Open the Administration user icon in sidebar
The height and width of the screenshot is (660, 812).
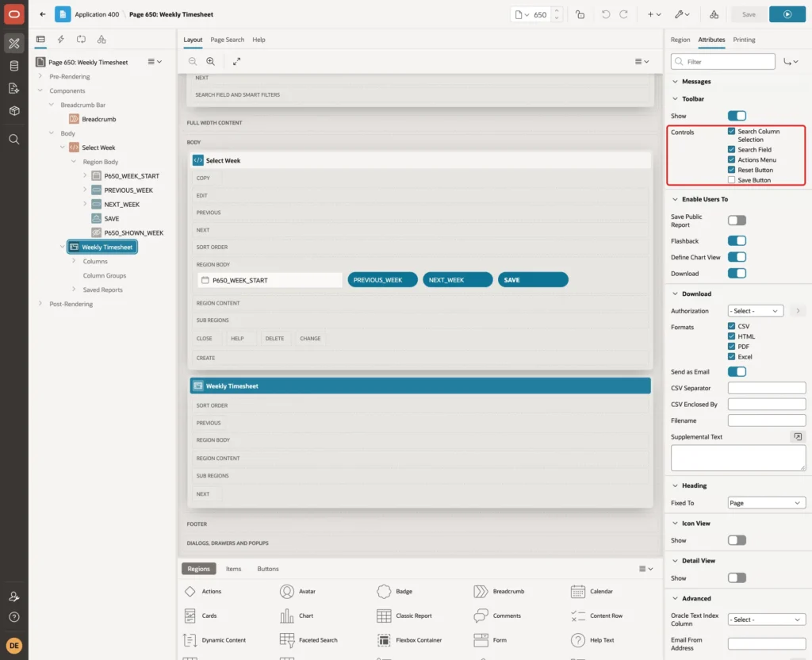(14, 597)
